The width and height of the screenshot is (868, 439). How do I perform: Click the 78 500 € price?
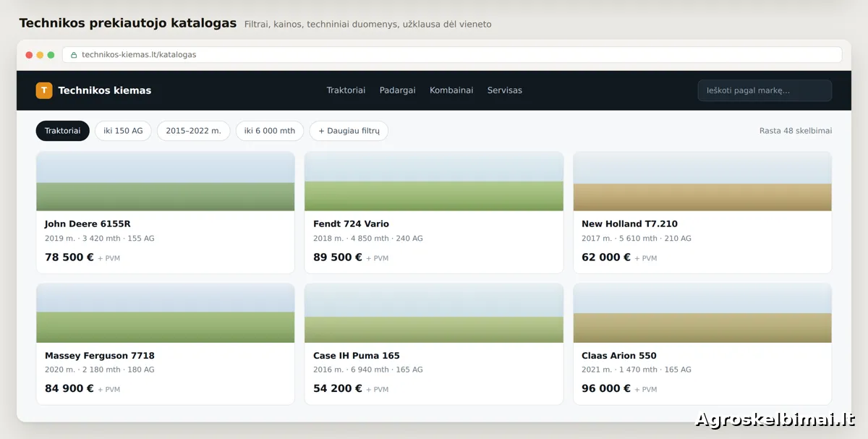pos(69,257)
